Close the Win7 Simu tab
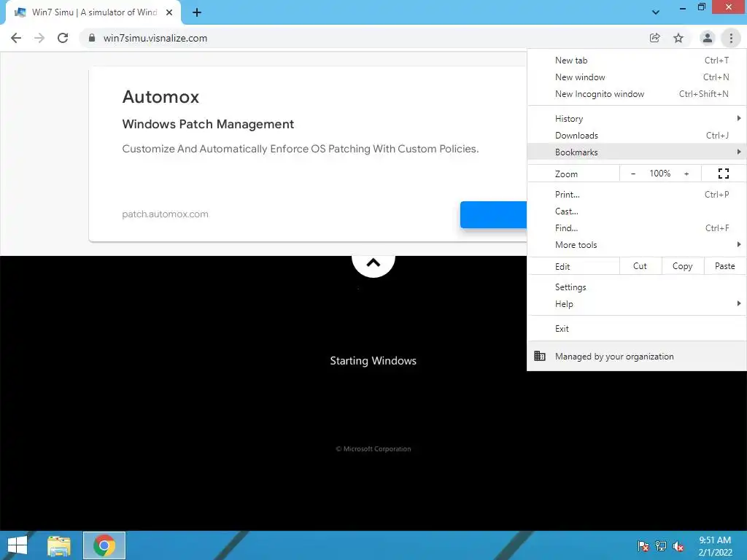The width and height of the screenshot is (747, 560). point(169,12)
